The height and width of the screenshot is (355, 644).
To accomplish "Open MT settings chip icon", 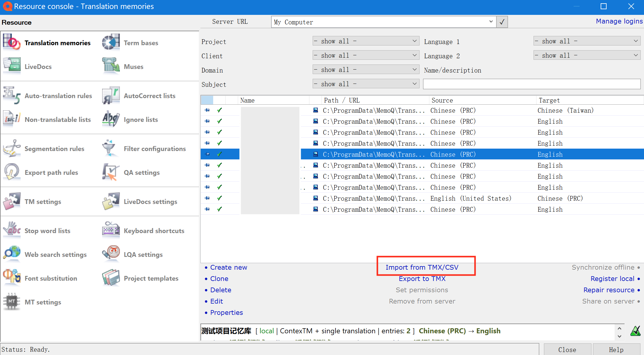I will pyautogui.click(x=12, y=302).
